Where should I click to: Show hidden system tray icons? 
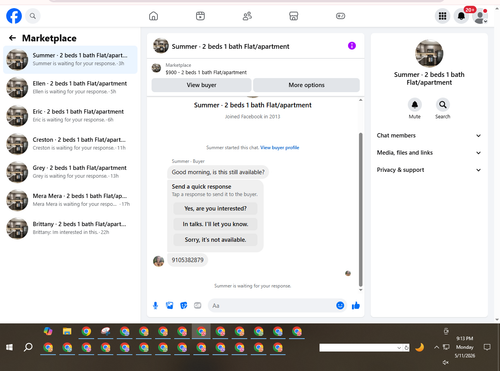tap(436, 347)
